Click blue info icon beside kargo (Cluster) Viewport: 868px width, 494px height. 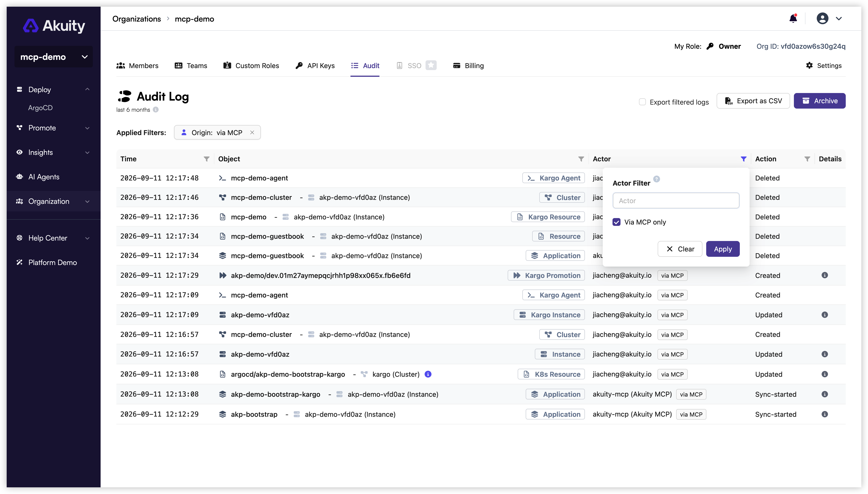tap(428, 374)
